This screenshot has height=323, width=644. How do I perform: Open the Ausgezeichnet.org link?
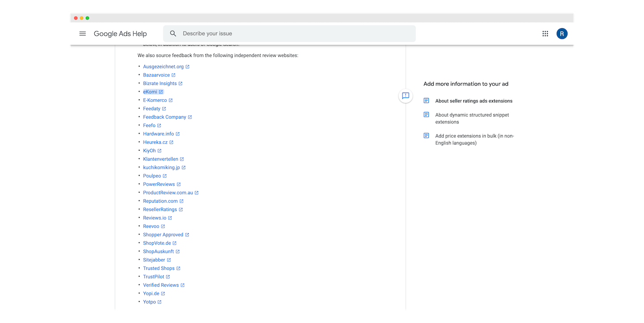coord(163,67)
